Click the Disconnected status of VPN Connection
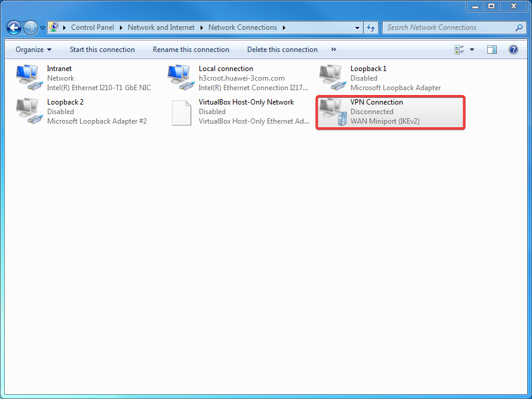This screenshot has width=532, height=399. pos(372,112)
